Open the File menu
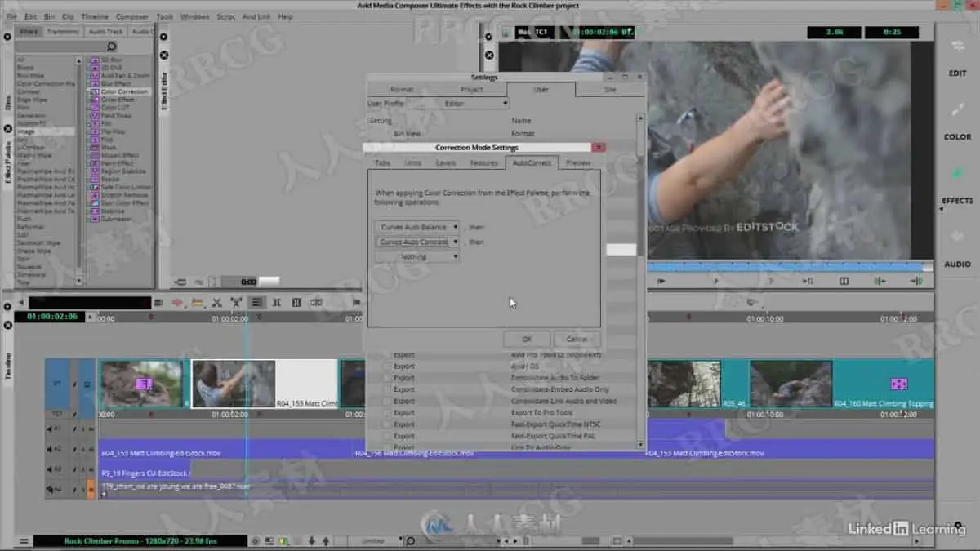Viewport: 980px width, 551px height. [10, 16]
